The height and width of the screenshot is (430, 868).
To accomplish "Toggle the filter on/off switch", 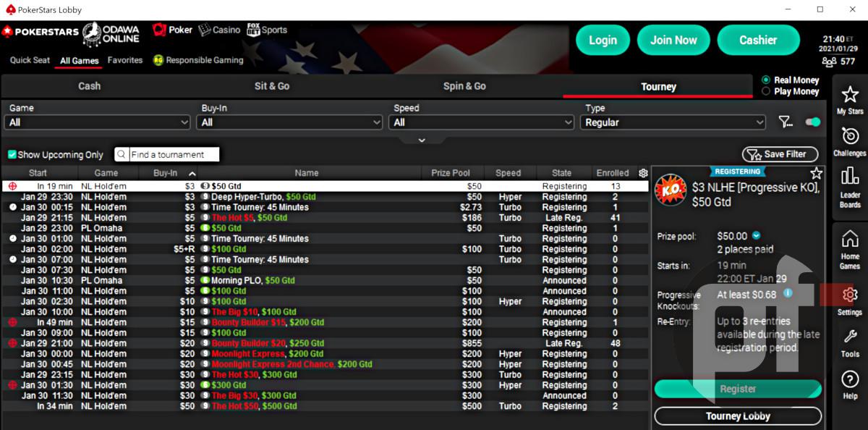I will 812,122.
